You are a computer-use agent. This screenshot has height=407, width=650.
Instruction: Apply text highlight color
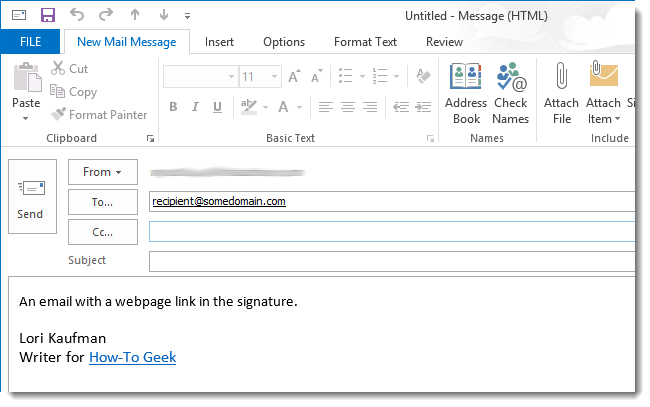[x=249, y=107]
